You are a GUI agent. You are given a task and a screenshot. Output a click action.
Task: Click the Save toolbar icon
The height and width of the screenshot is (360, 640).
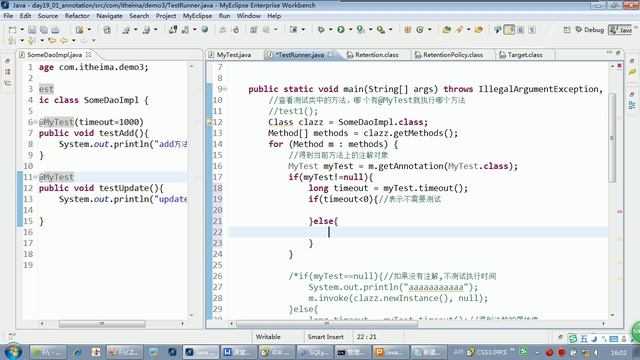[32, 30]
